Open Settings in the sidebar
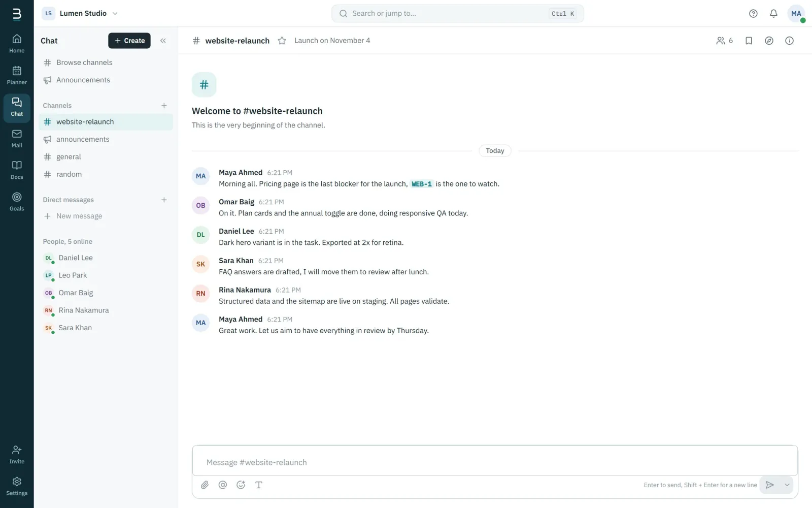 (x=17, y=486)
